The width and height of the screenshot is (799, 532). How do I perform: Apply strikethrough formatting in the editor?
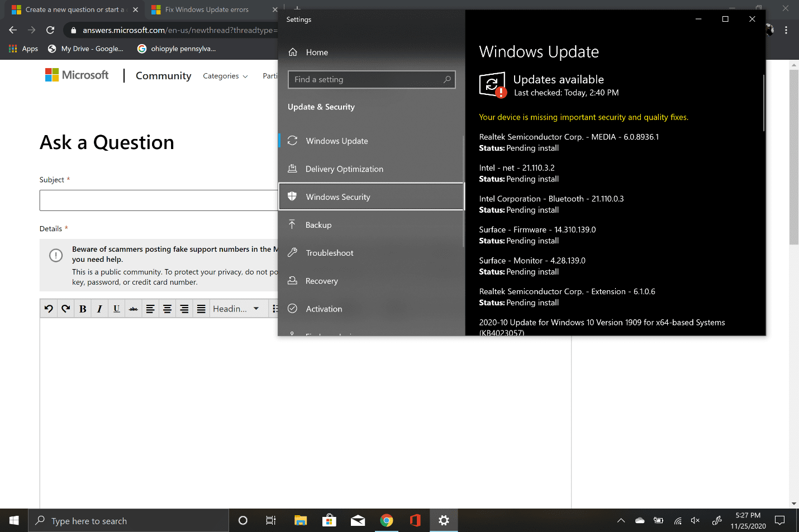[133, 309]
